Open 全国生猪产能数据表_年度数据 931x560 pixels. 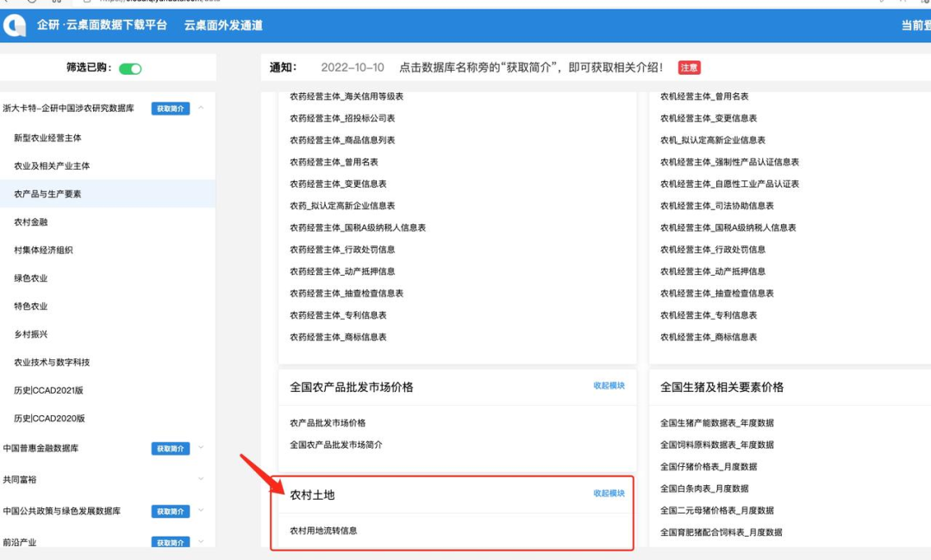pyautogui.click(x=716, y=422)
